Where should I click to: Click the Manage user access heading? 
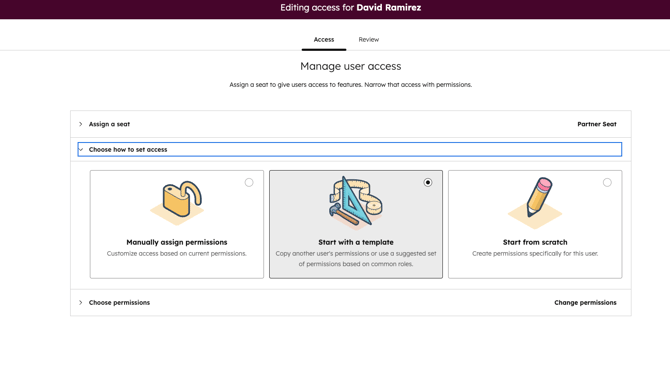[350, 66]
